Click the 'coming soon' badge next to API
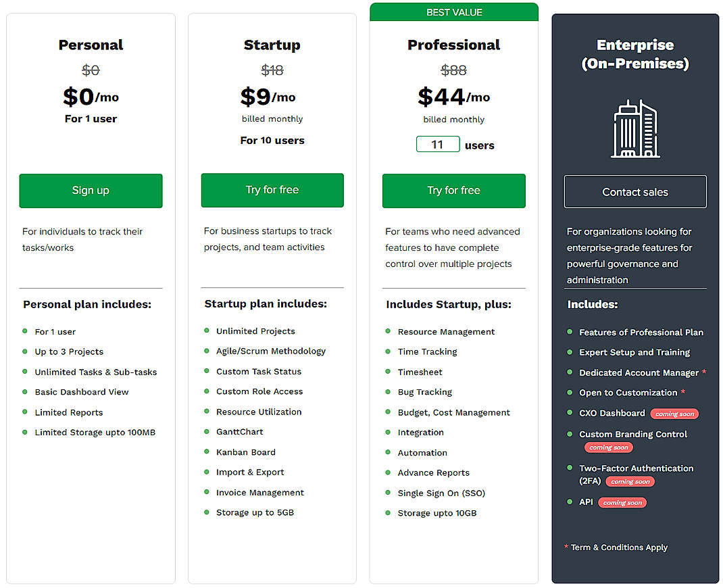Viewport: 723px width, 588px height. pos(622,502)
